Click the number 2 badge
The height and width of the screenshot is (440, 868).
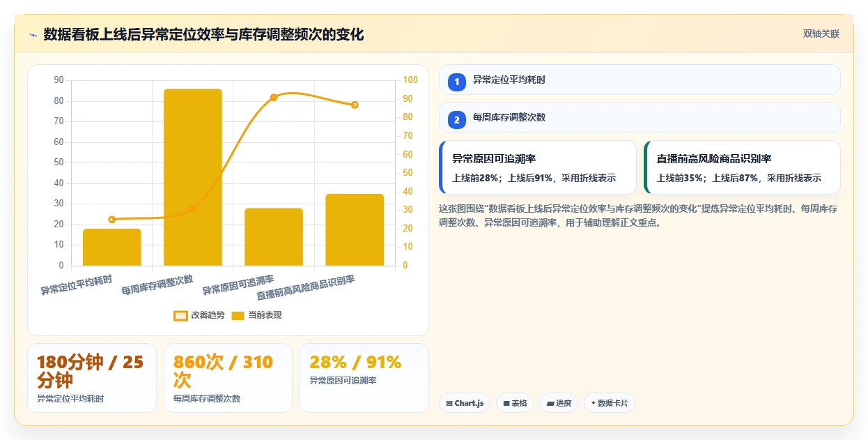click(x=457, y=120)
